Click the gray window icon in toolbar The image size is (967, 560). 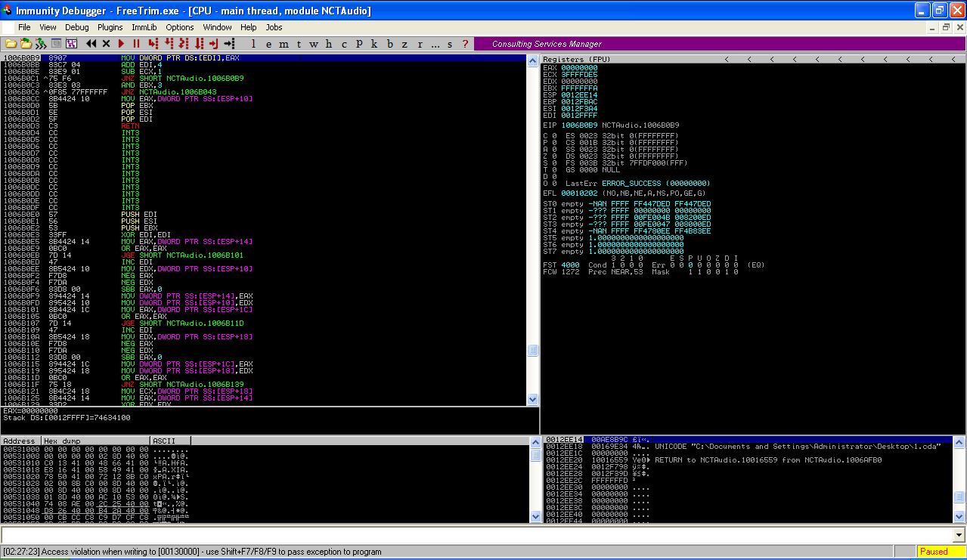click(x=56, y=44)
